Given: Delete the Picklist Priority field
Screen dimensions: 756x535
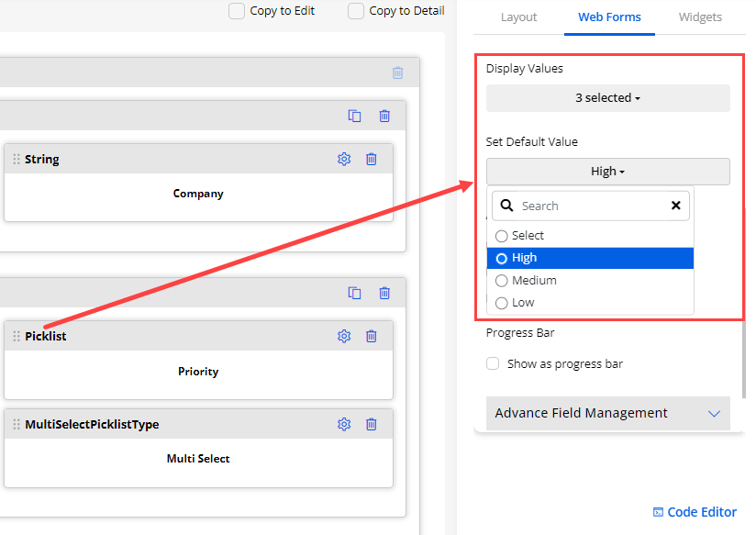Looking at the screenshot, I should [x=371, y=336].
